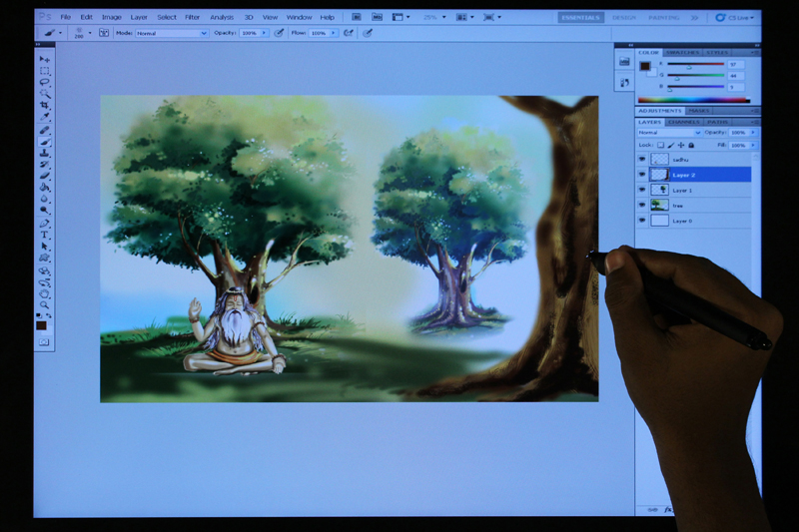799x532 pixels.
Task: Pick the Type tool in the toolbox
Action: point(45,234)
